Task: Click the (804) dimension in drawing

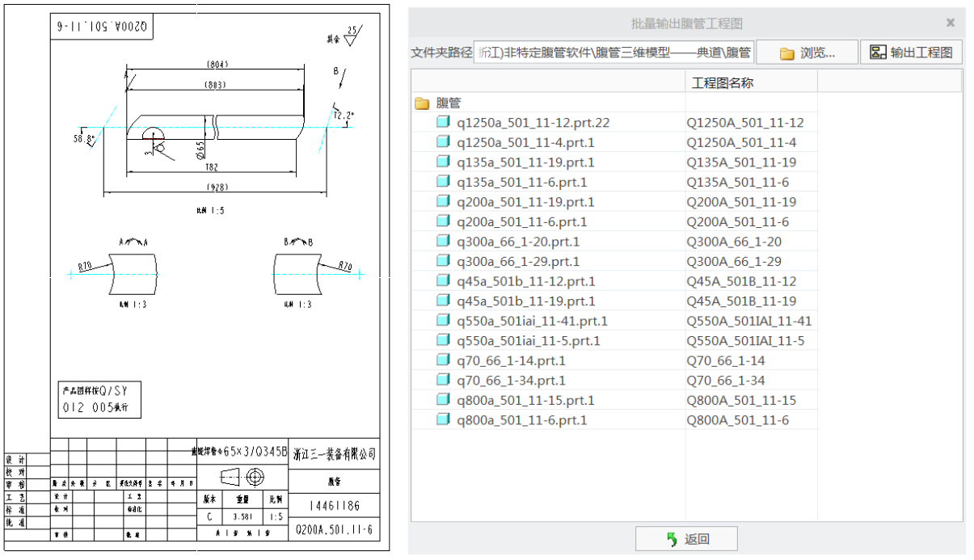Action: tap(217, 64)
